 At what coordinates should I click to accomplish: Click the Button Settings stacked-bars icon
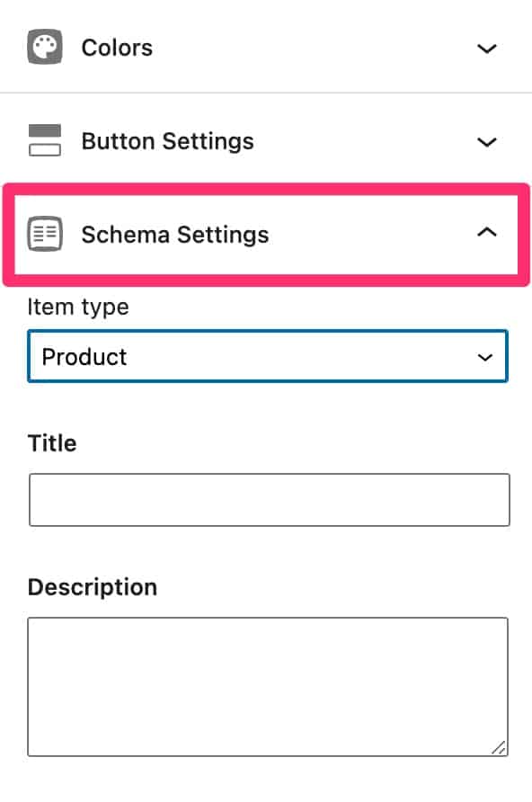[x=45, y=140]
